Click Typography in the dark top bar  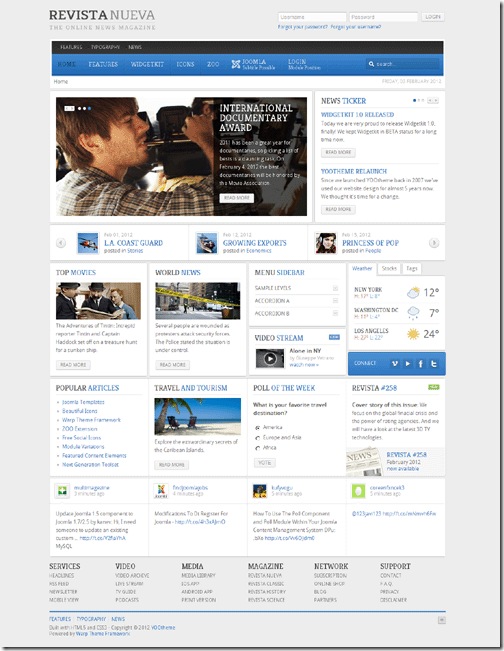(x=105, y=47)
